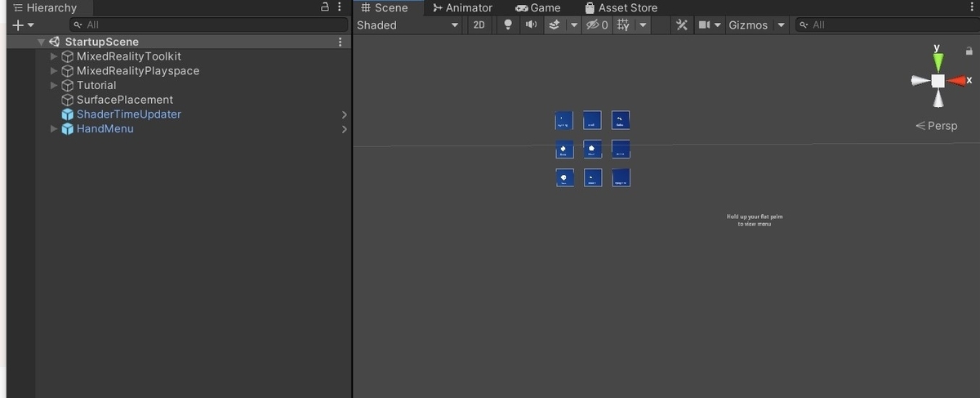Click the Tutorial cube icon
Viewport: 980px width, 398px height.
pyautogui.click(x=68, y=85)
